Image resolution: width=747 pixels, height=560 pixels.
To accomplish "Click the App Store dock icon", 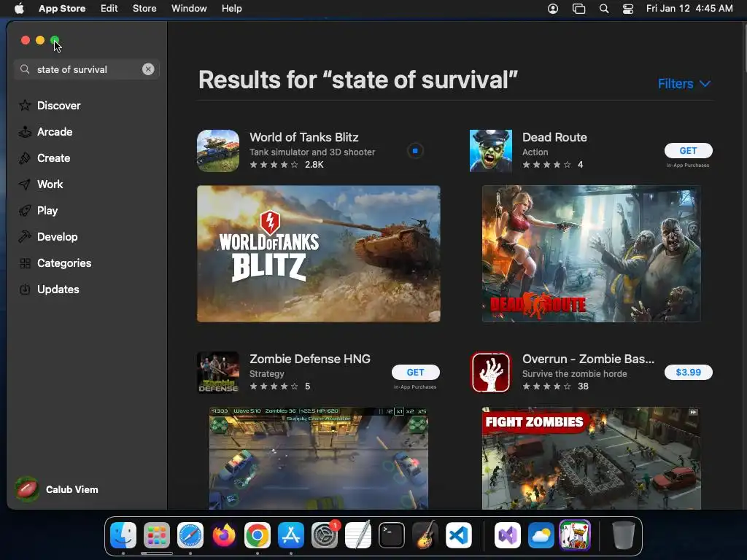I will point(290,535).
